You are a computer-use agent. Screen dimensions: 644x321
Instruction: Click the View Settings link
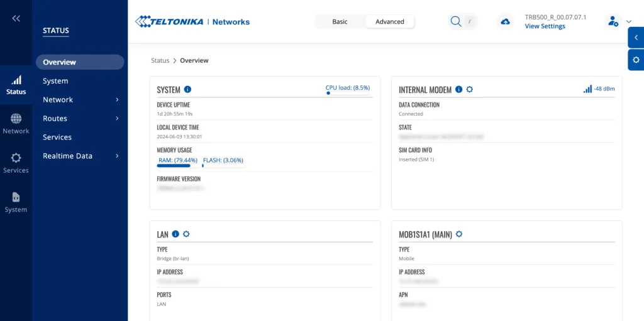545,26
